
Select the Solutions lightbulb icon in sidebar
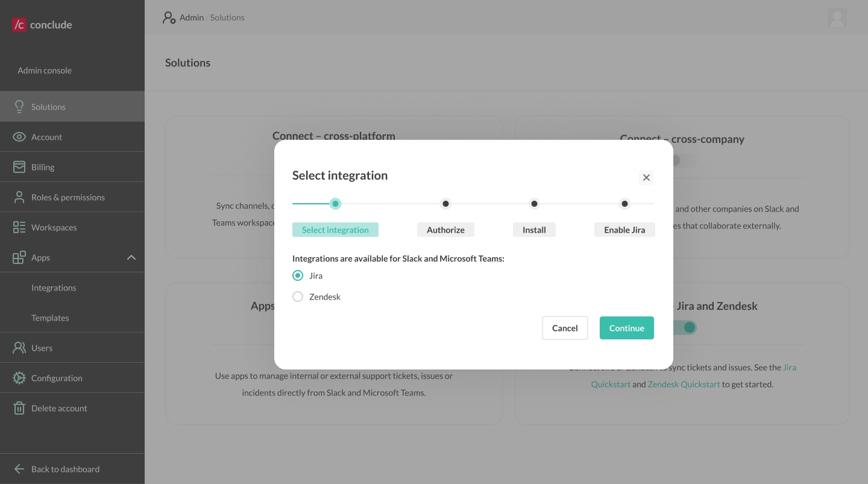click(x=19, y=106)
